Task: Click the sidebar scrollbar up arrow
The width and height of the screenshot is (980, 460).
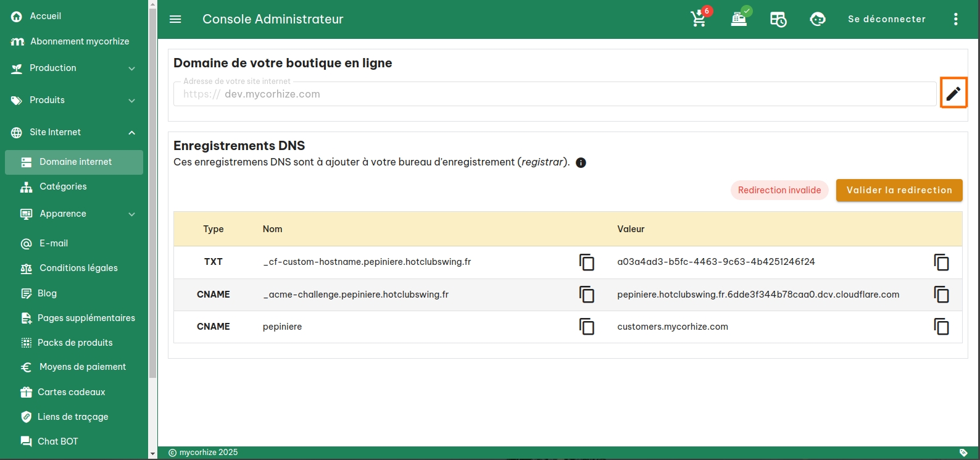Action: point(152,4)
